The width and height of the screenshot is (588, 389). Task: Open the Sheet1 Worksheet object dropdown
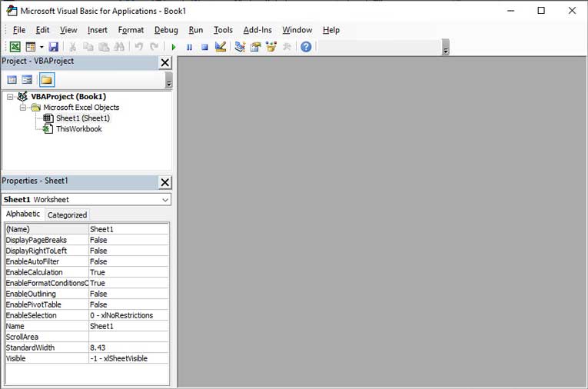(165, 200)
